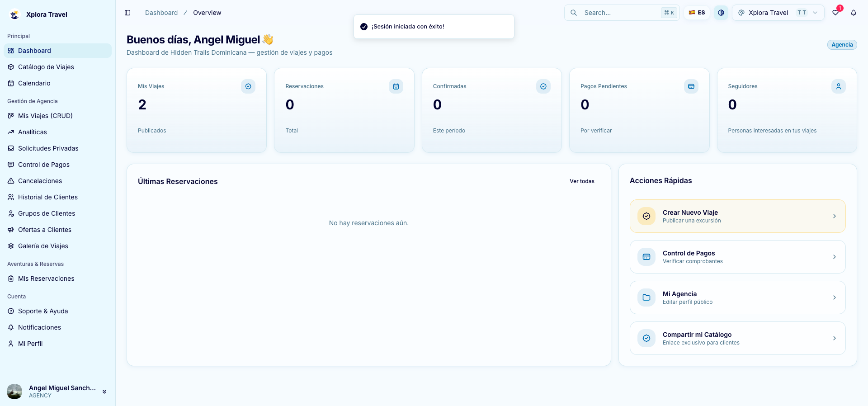Viewport: 868px width, 406px height.
Task: Click the Crear Nuevo Viaje badge icon
Action: 646,216
